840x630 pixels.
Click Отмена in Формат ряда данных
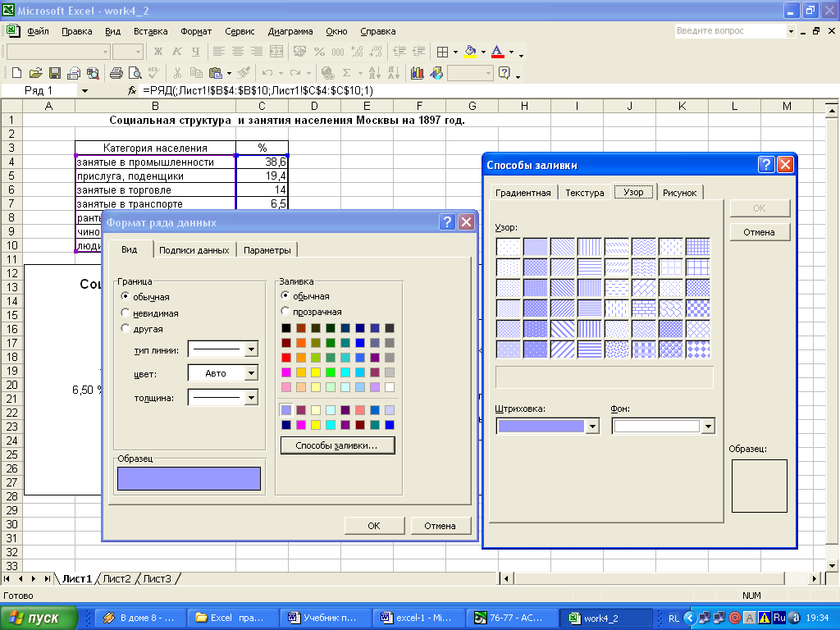[x=440, y=526]
